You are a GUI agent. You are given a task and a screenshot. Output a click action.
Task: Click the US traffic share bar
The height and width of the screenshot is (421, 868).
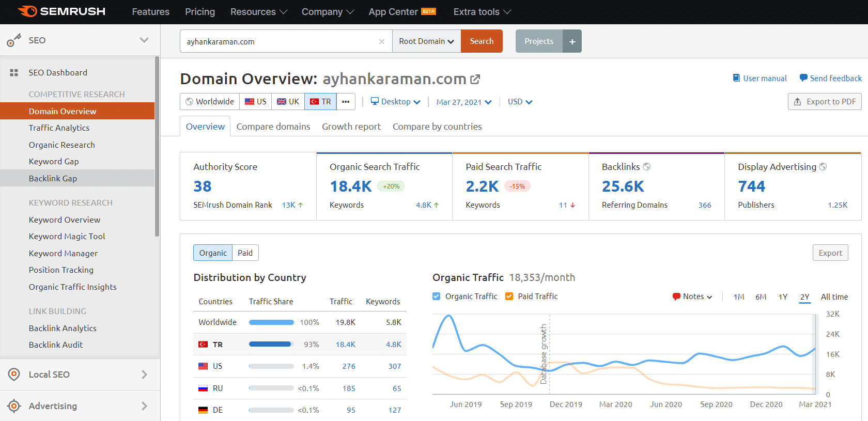[x=271, y=366]
